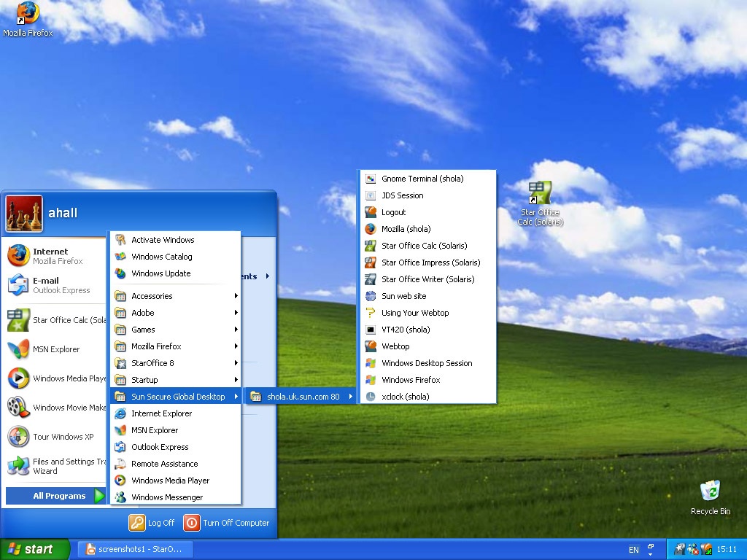The image size is (747, 560).
Task: Expand shola.uk.sun.com 80 folder
Action: click(x=303, y=397)
